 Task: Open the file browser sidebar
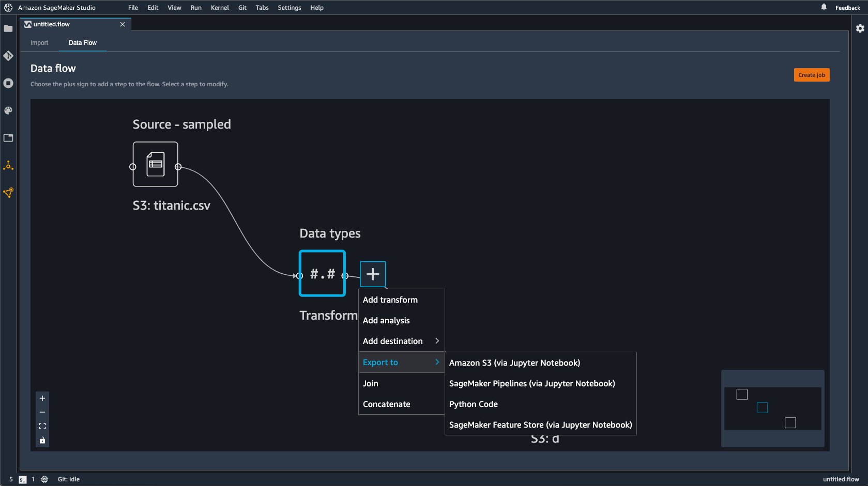point(8,28)
